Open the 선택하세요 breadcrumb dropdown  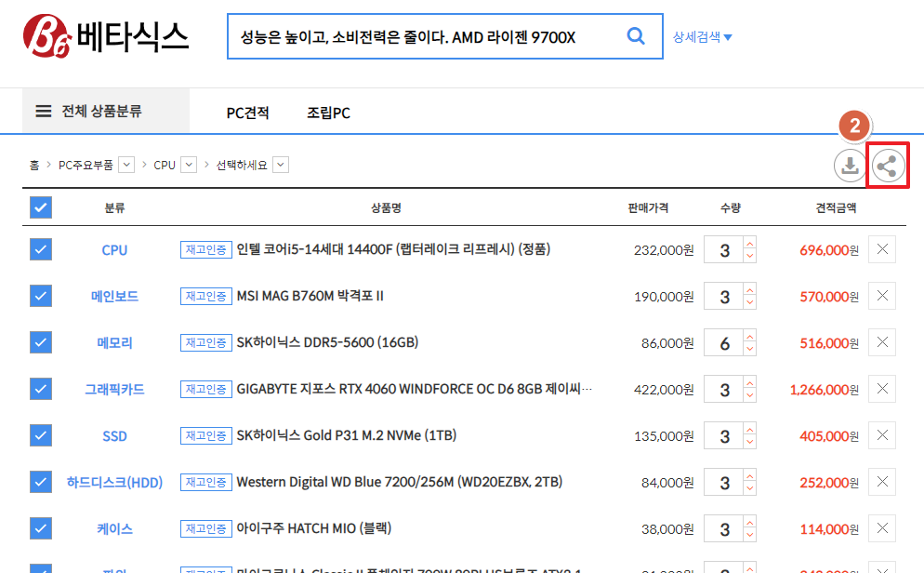[281, 165]
